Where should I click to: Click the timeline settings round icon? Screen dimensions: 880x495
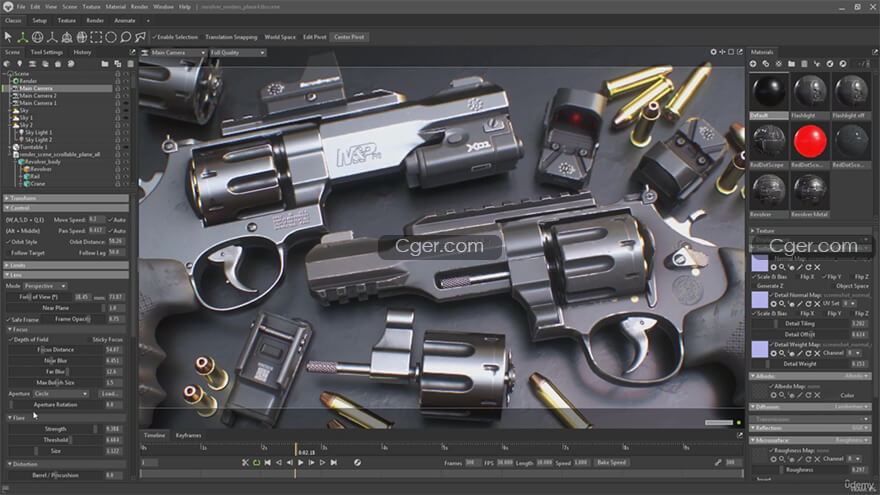(357, 462)
